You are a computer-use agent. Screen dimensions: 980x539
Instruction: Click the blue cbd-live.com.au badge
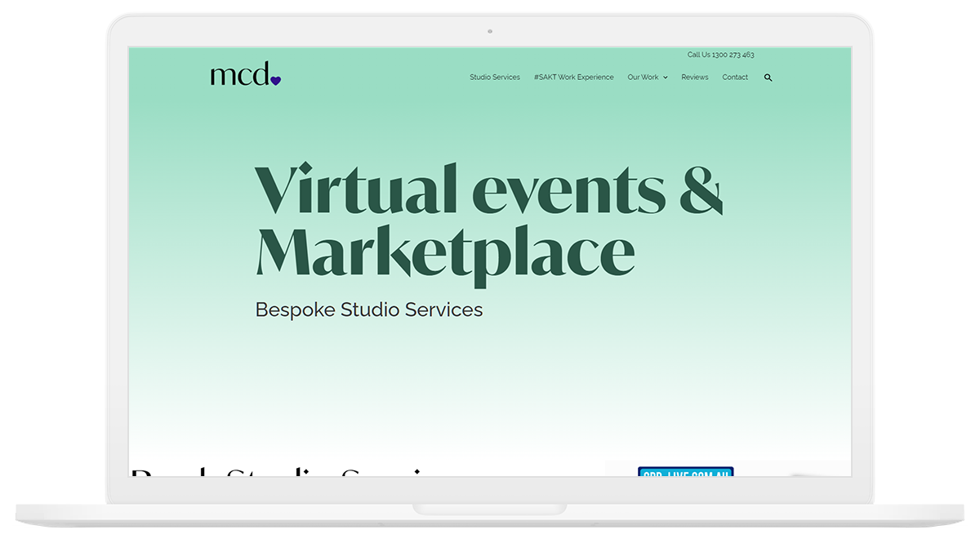point(685,471)
